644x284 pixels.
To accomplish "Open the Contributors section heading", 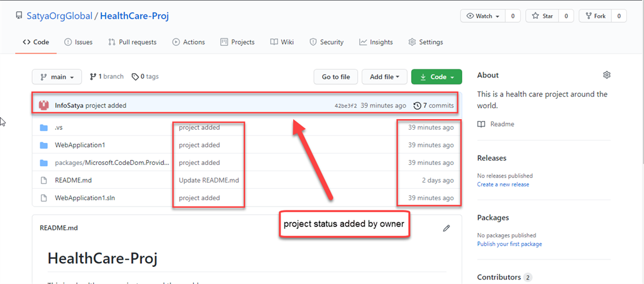I will pos(499,277).
